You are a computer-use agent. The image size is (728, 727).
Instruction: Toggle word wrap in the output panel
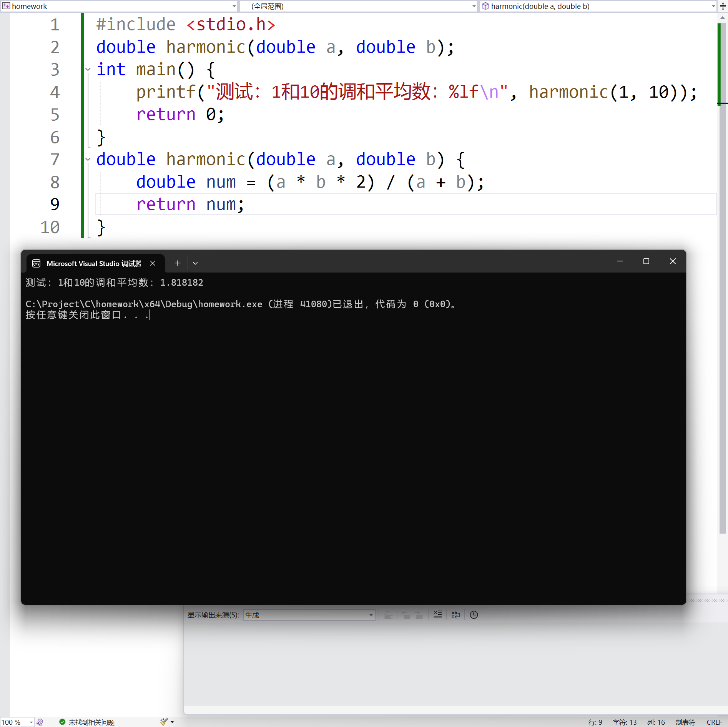pyautogui.click(x=455, y=615)
